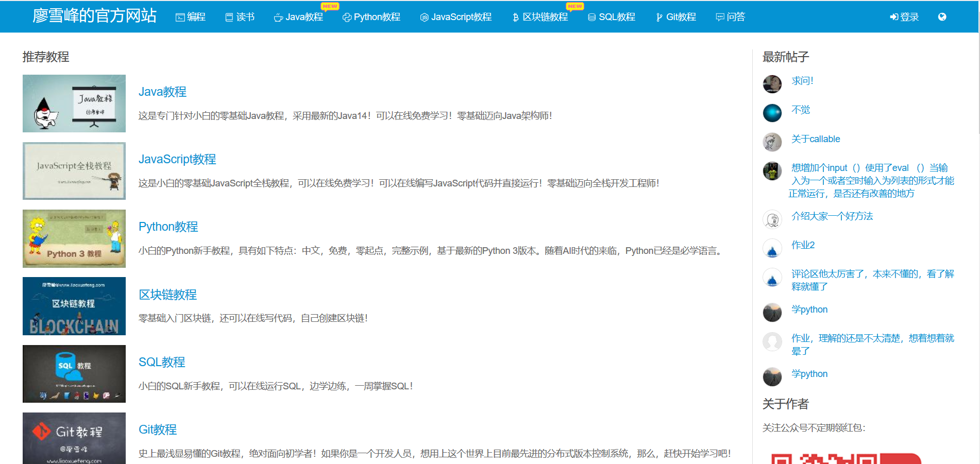Select the chat bubble icon beside 问答
The height and width of the screenshot is (464, 980).
pyautogui.click(x=719, y=17)
